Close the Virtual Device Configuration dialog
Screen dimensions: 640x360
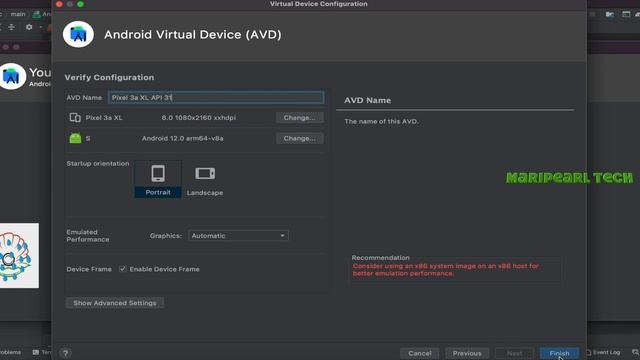59,4
